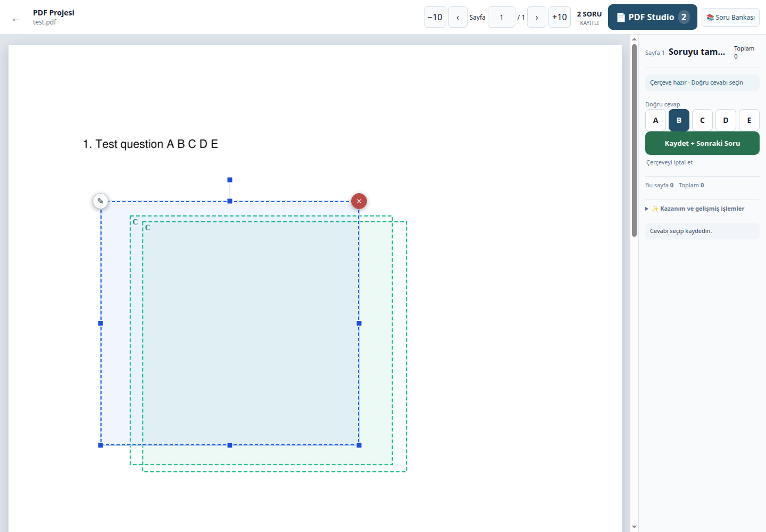This screenshot has height=532, width=766.
Task: Click the left-middle handle of blue frame
Action: pos(101,323)
